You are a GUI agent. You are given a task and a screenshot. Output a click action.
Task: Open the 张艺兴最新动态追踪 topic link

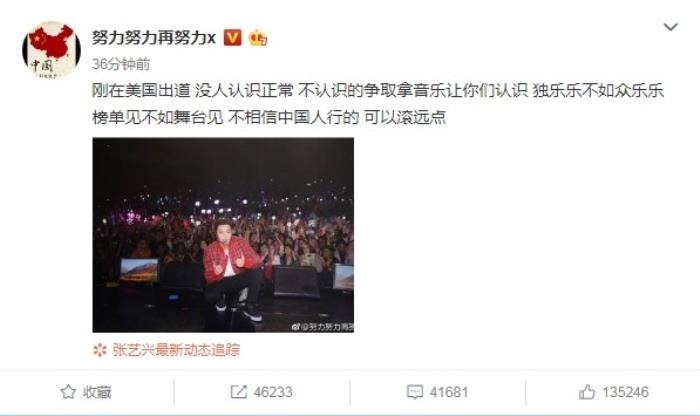(x=176, y=350)
